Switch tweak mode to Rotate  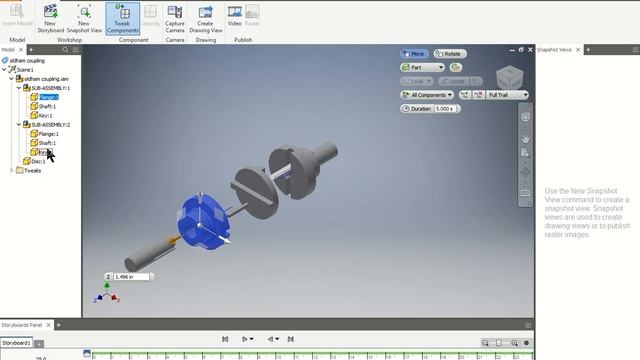point(450,54)
